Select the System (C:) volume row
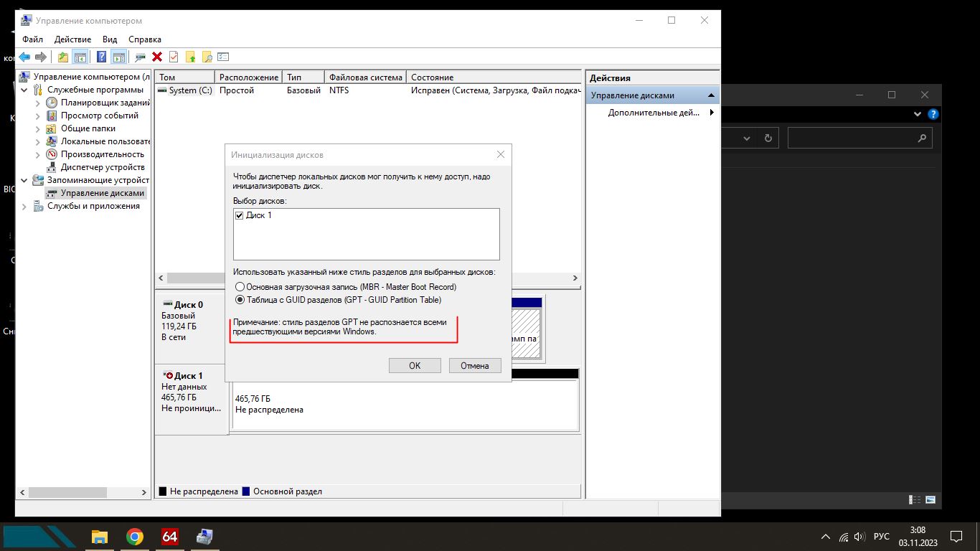The width and height of the screenshot is (980, 551). click(367, 90)
